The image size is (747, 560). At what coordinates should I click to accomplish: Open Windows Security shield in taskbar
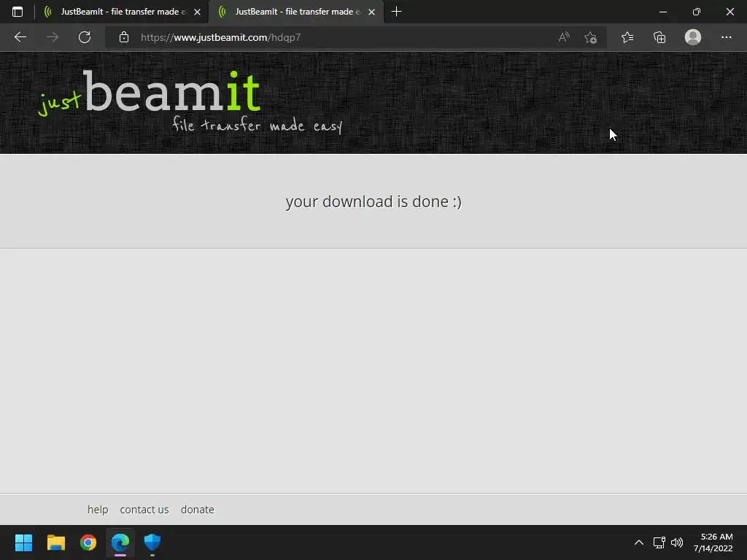coord(152,542)
